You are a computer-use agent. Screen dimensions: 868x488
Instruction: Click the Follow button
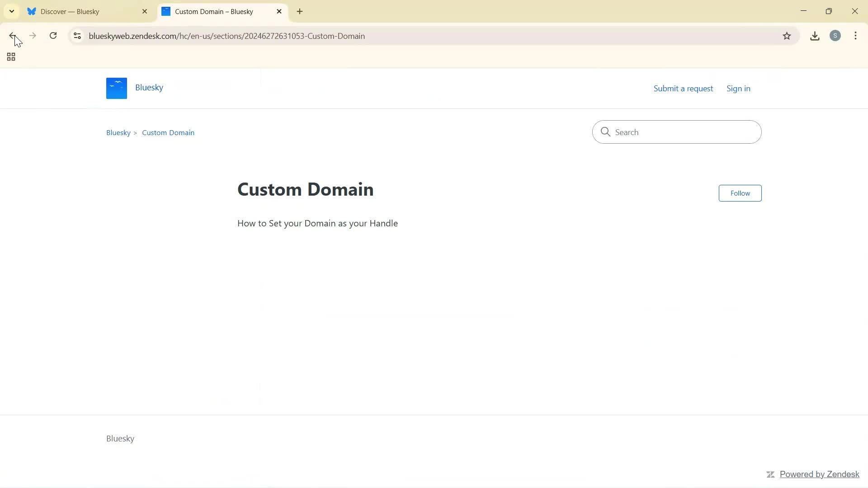pyautogui.click(x=740, y=193)
